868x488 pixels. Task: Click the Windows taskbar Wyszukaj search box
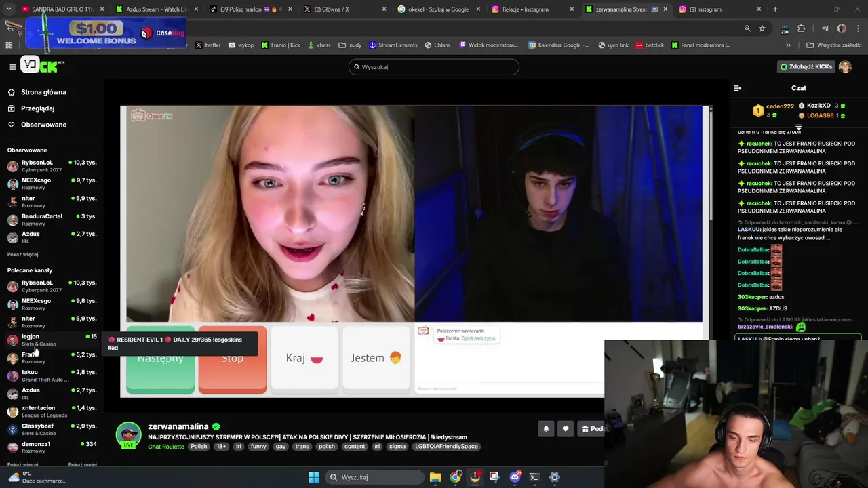point(374,477)
